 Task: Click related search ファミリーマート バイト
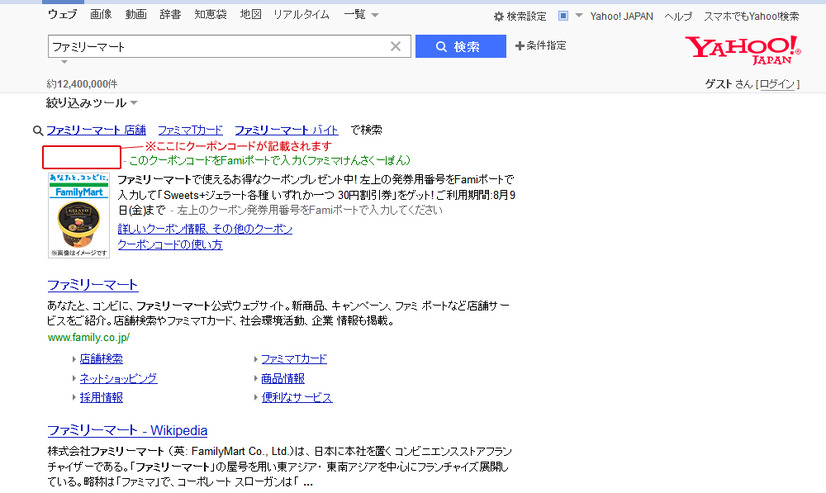coord(287,130)
